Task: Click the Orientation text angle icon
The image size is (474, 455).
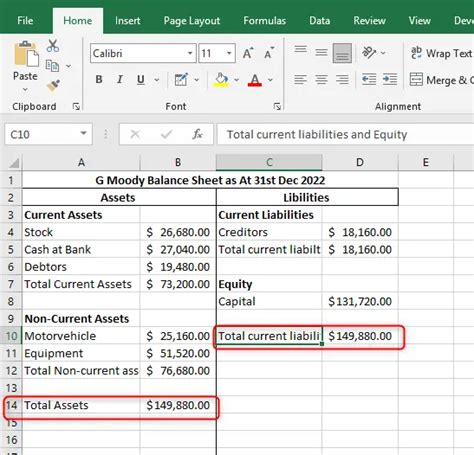Action: click(x=369, y=53)
